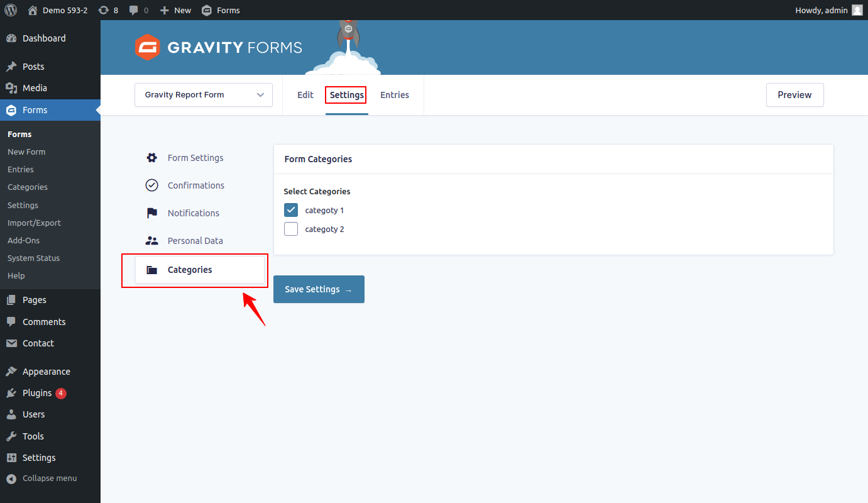This screenshot has height=503, width=868.
Task: Open Personal Data people icon
Action: click(x=151, y=241)
